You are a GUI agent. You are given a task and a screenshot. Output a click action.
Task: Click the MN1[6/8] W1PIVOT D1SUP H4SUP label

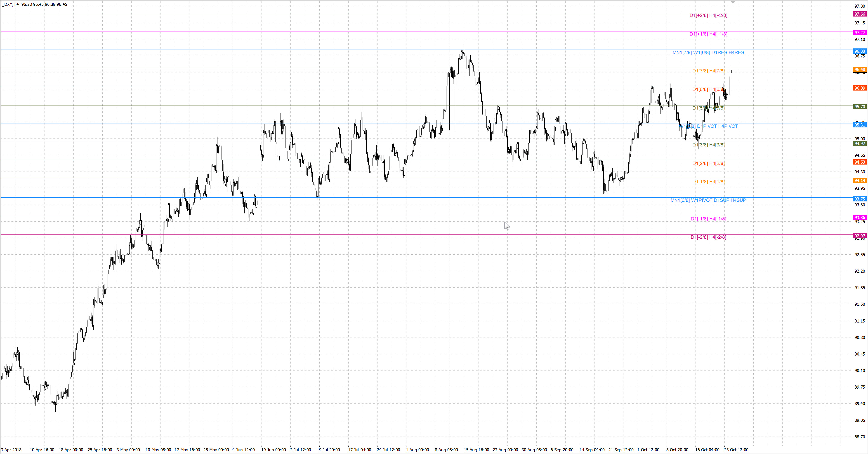pos(708,200)
